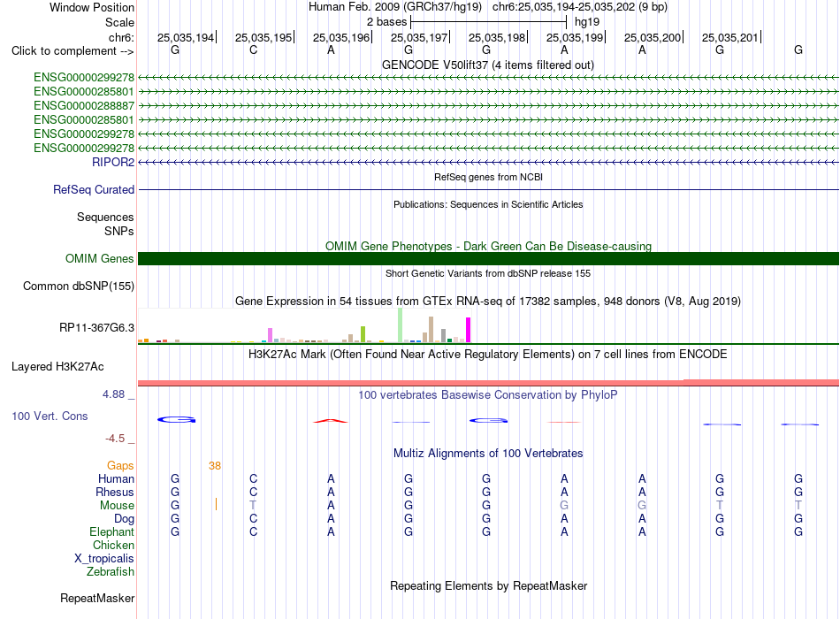Viewport: 840px width, 619px height.
Task: Click the red A PhyloP conservation logo
Action: coord(331,421)
